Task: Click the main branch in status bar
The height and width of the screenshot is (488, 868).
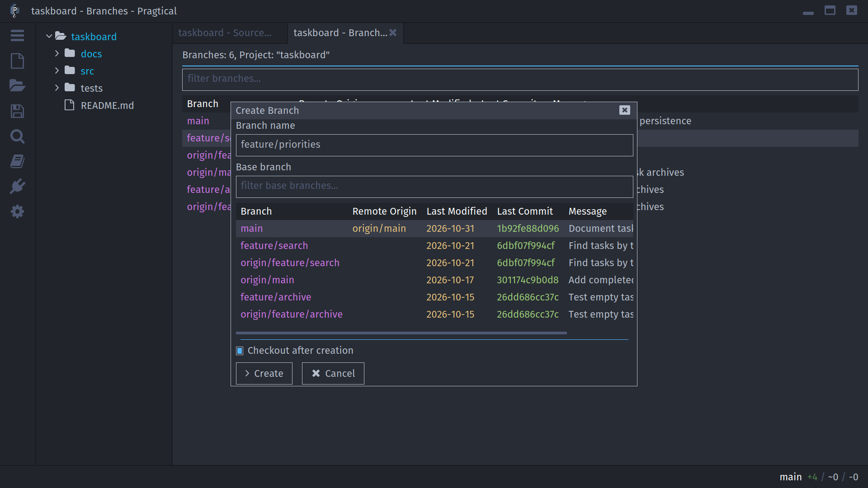Action: (x=790, y=477)
